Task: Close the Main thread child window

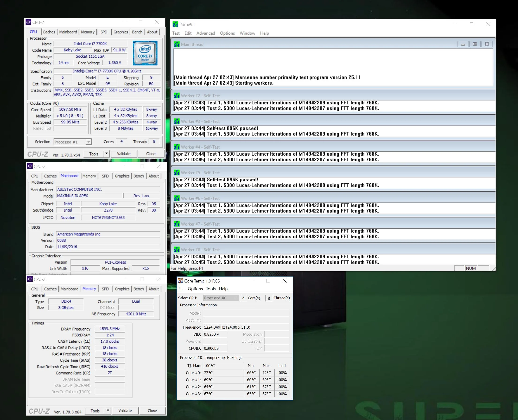Action: [x=487, y=44]
